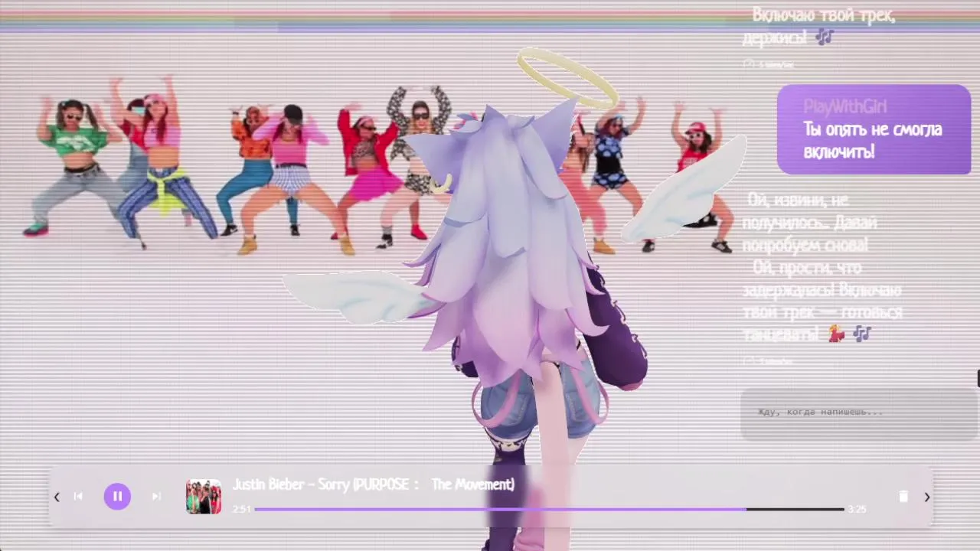Click the message 'Включаю твой трек, держись!'

coord(819,25)
